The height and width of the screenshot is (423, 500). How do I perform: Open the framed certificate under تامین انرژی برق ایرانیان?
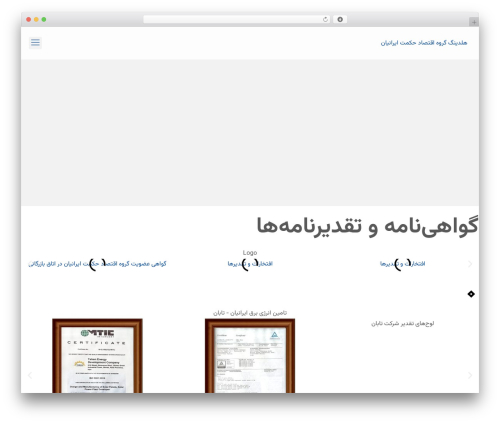[x=250, y=356]
